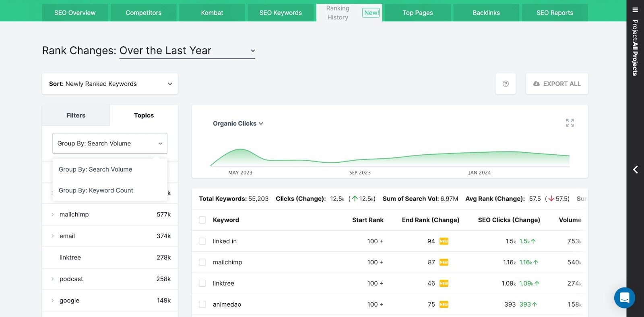Check the box for the linktree keyword row
Screen dimensions: 644x317
[202, 283]
